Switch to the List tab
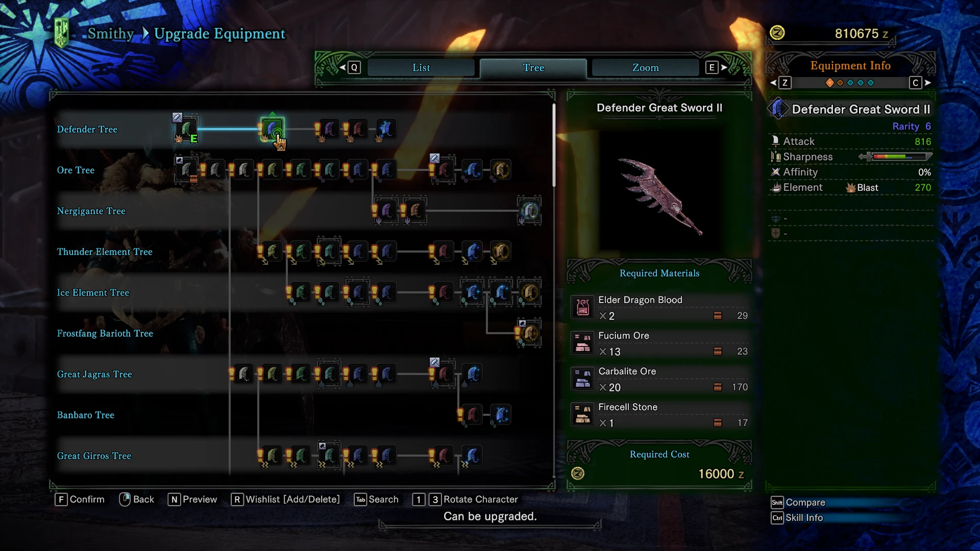 (x=421, y=68)
